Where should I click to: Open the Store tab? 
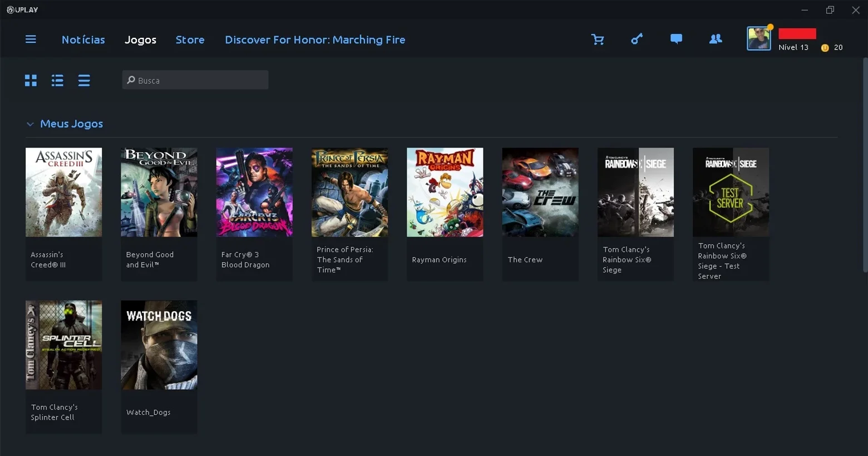(x=190, y=40)
